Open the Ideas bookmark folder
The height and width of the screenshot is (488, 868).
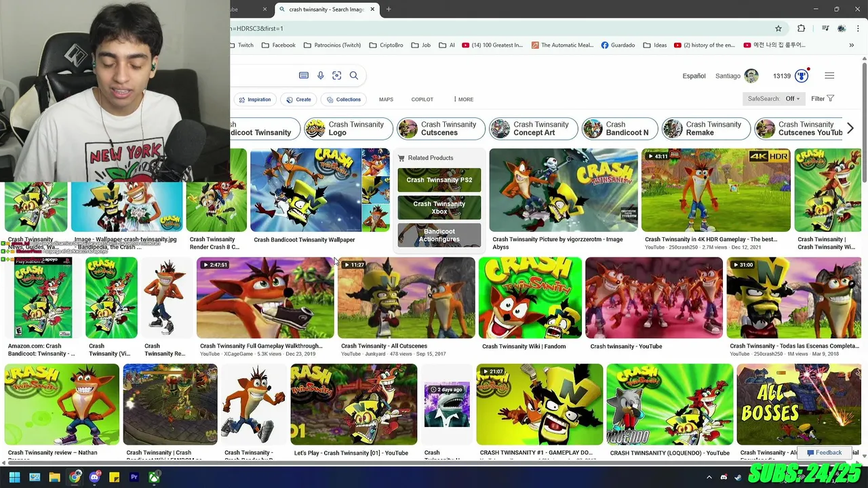tap(656, 45)
